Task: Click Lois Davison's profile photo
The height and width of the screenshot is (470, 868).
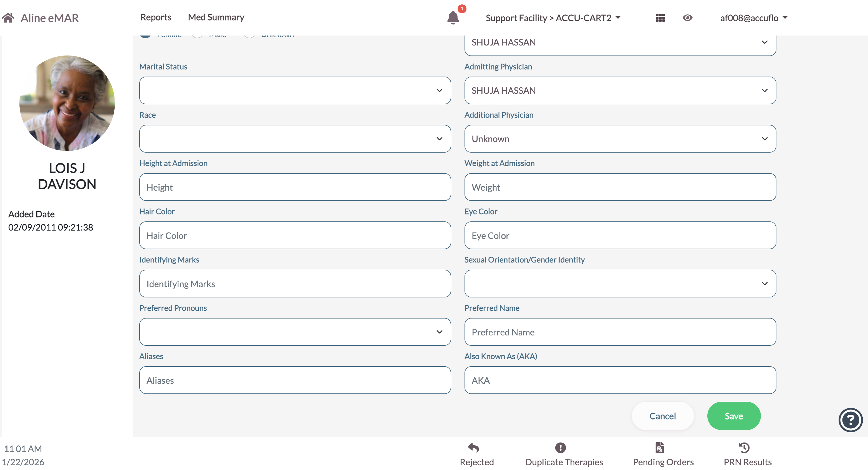Action: coord(67,103)
